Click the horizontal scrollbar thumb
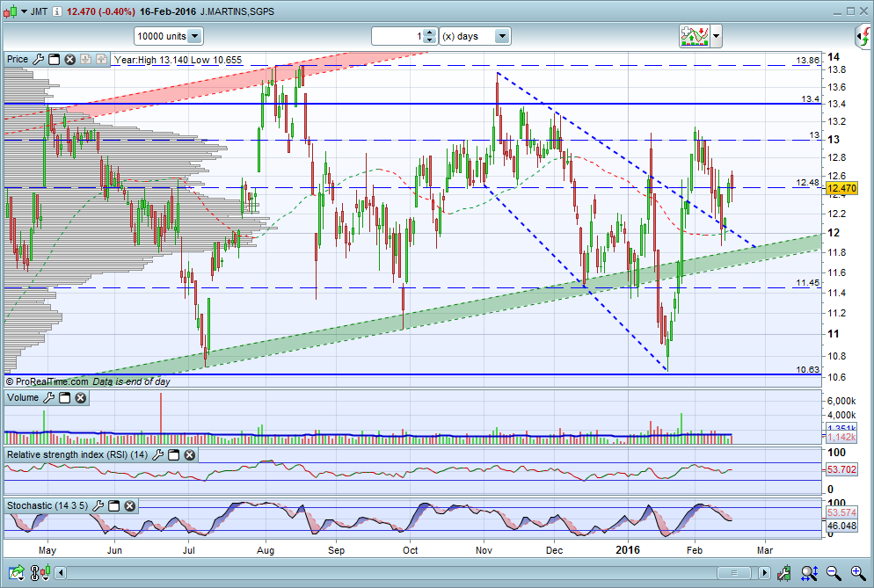The image size is (874, 588). pyautogui.click(x=733, y=572)
